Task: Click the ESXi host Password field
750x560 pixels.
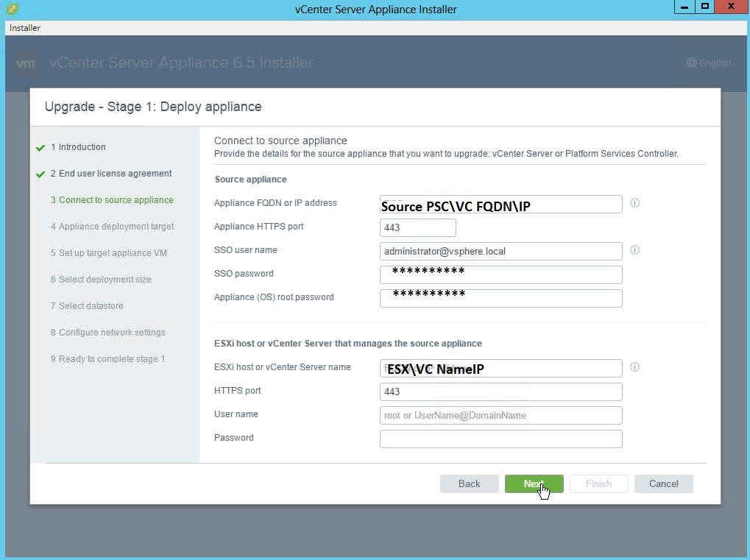Action: click(500, 439)
